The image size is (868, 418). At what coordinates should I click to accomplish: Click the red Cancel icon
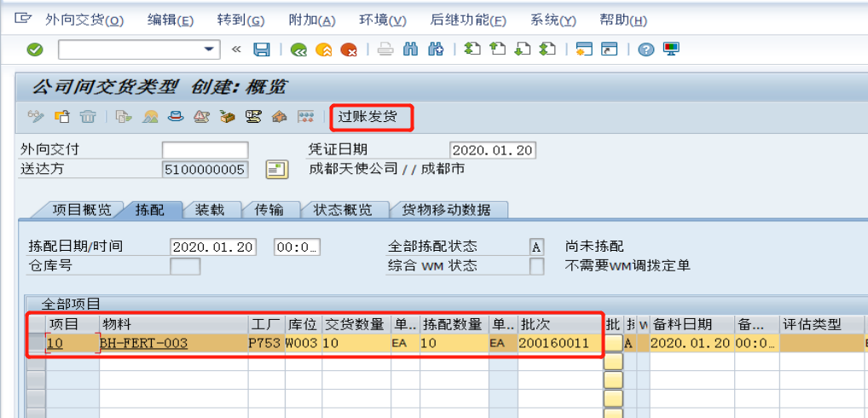click(348, 49)
